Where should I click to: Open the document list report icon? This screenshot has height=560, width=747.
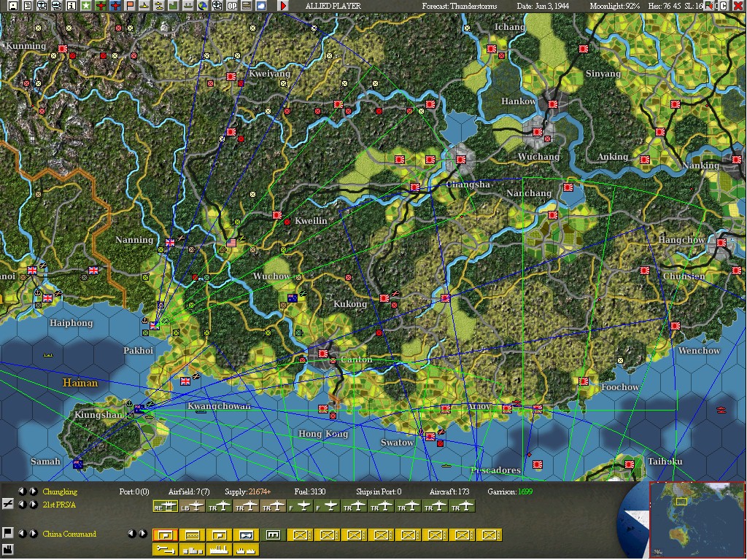[x=28, y=6]
